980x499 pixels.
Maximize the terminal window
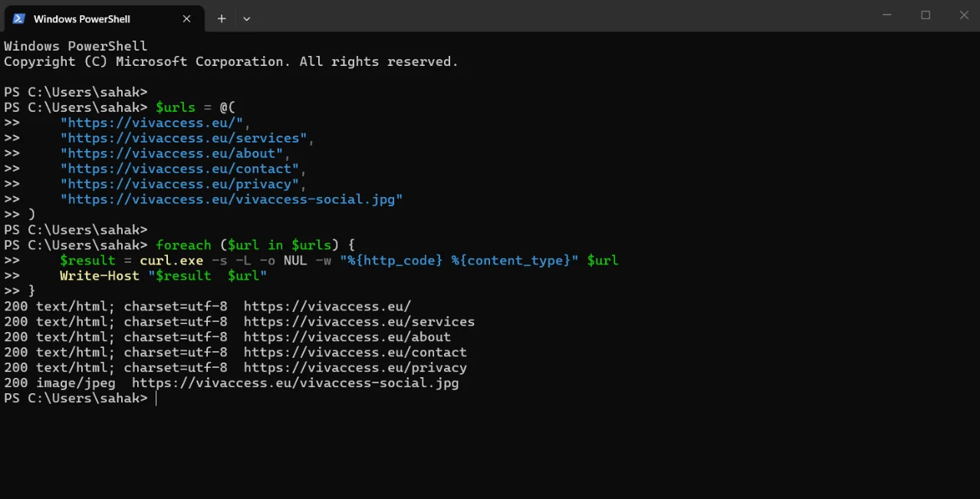[926, 15]
